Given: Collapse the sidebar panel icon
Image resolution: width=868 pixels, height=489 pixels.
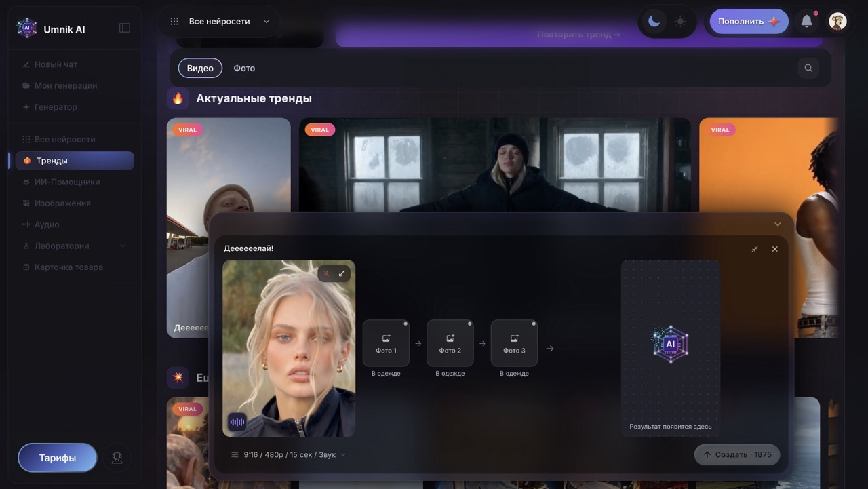Looking at the screenshot, I should pos(125,28).
